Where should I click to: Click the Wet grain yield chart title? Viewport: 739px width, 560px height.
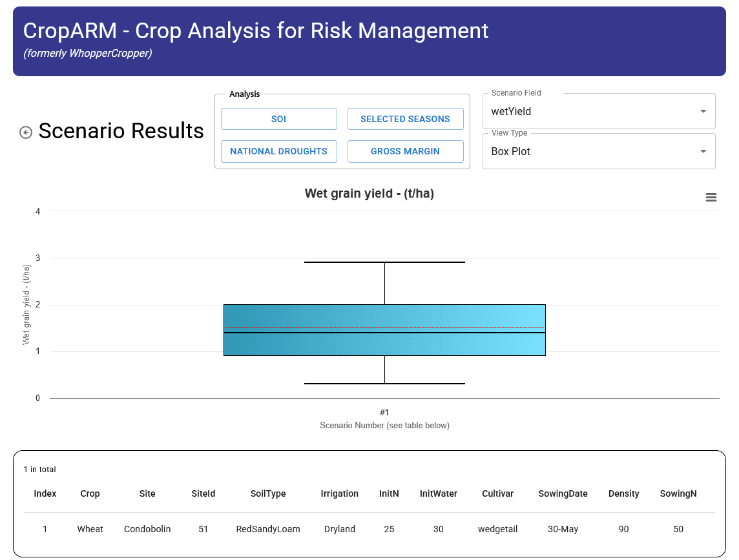click(369, 193)
